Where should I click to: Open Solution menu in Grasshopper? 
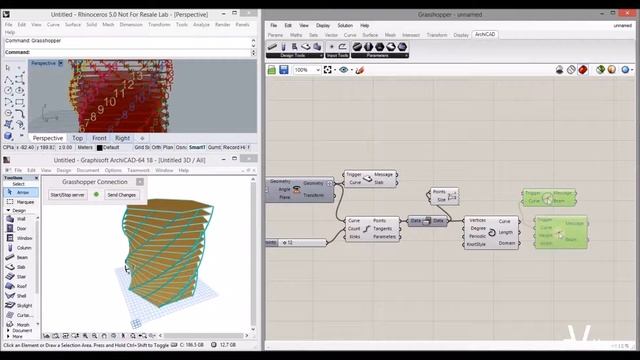pos(345,25)
